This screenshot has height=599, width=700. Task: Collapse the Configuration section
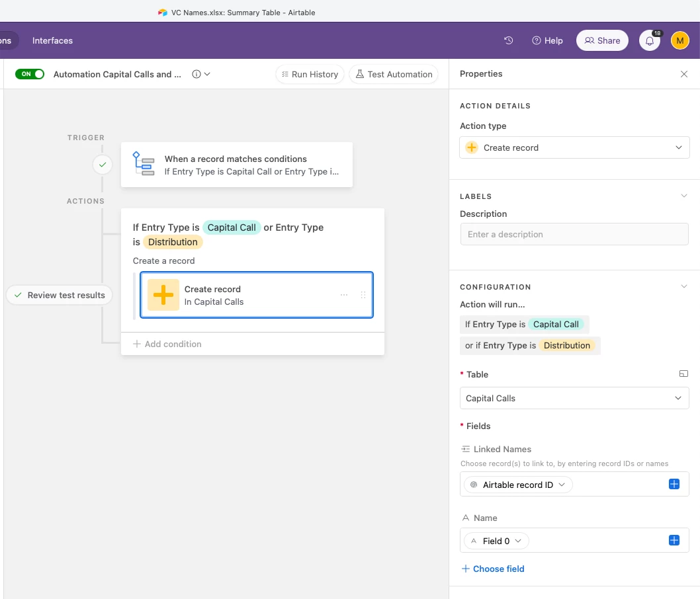coord(684,287)
